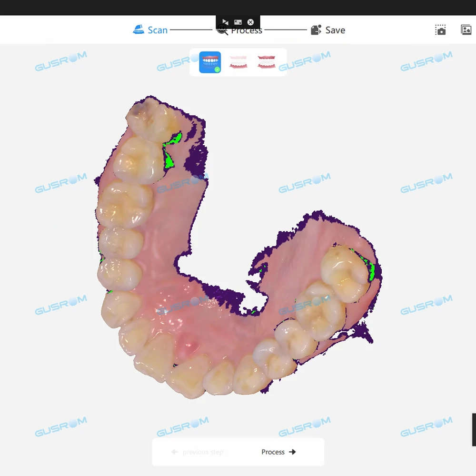This screenshot has height=476, width=476.
Task: Open the image gallery icon
Action: [x=466, y=30]
